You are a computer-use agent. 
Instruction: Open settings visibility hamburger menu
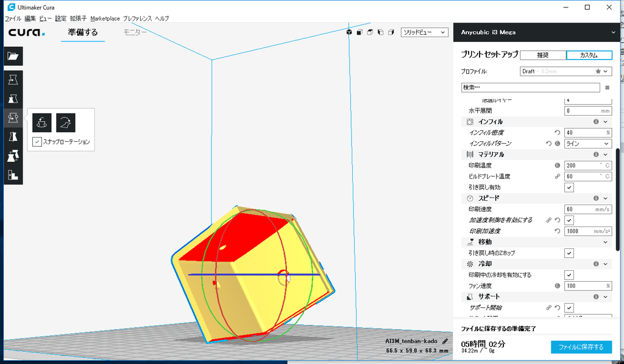(608, 88)
